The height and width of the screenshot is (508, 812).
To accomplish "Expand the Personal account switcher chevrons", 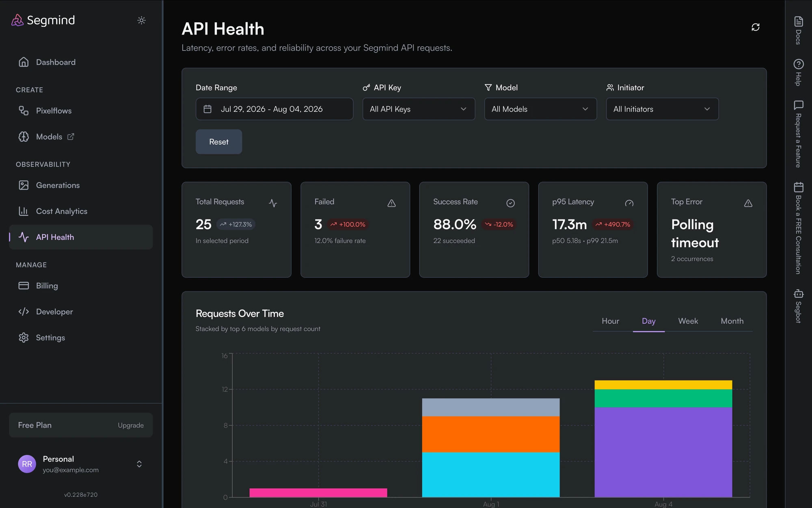I will [x=139, y=464].
